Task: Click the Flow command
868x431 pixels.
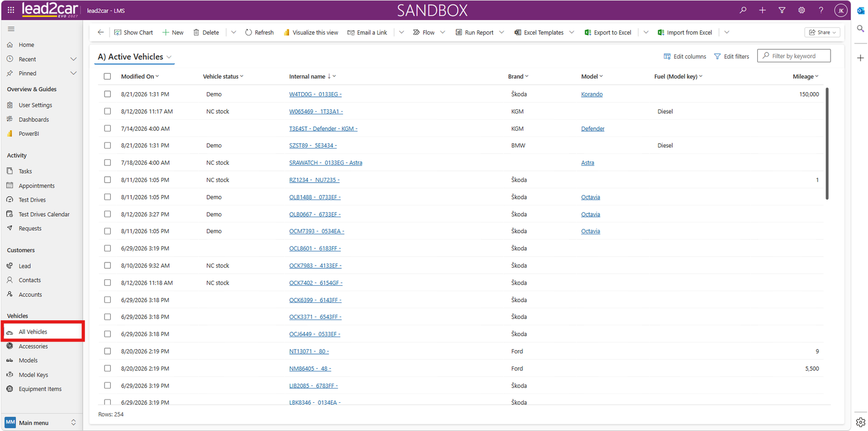Action: (424, 33)
